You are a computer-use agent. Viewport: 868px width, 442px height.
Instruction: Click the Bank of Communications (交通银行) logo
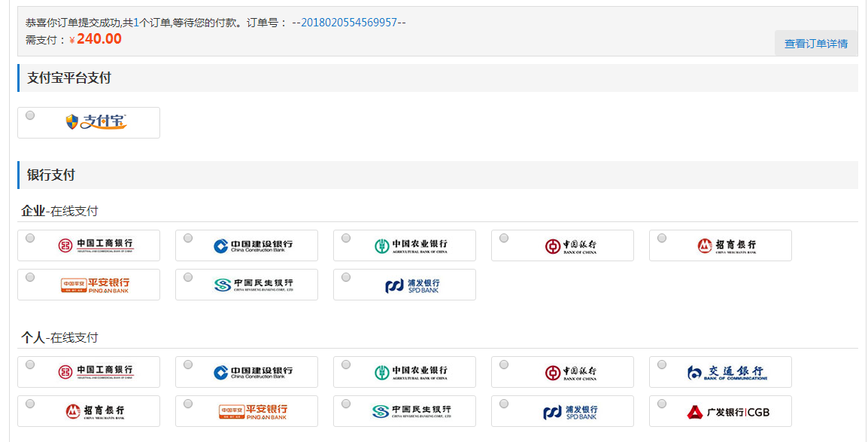[x=727, y=372]
